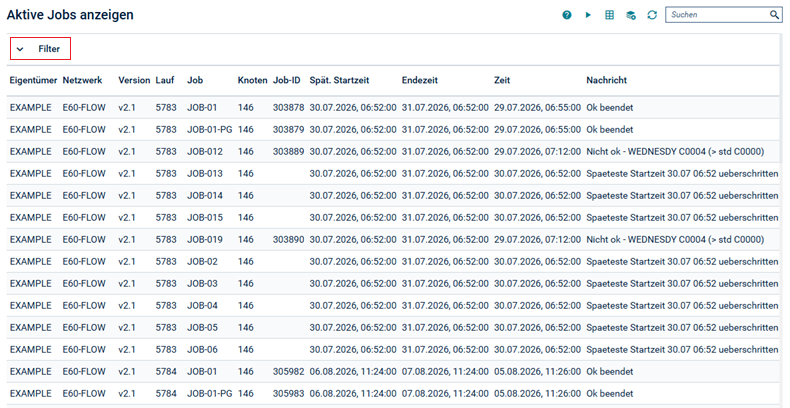Sort by Endezeit column header

tap(420, 80)
